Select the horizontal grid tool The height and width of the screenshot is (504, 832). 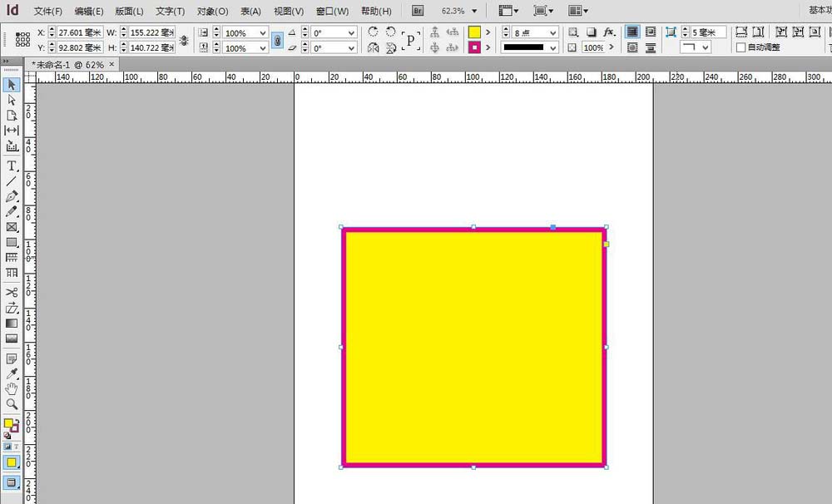[12, 257]
